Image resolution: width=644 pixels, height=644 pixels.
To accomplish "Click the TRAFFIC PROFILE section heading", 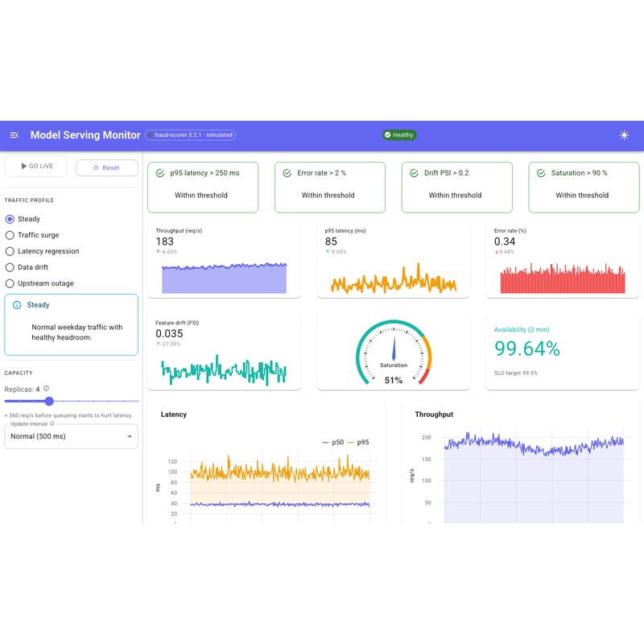I will tap(29, 200).
